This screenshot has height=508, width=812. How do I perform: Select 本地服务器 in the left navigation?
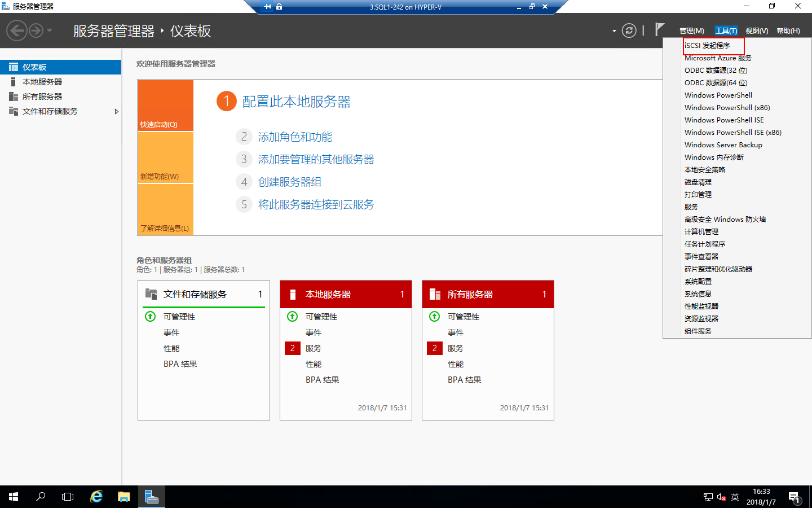coord(60,82)
